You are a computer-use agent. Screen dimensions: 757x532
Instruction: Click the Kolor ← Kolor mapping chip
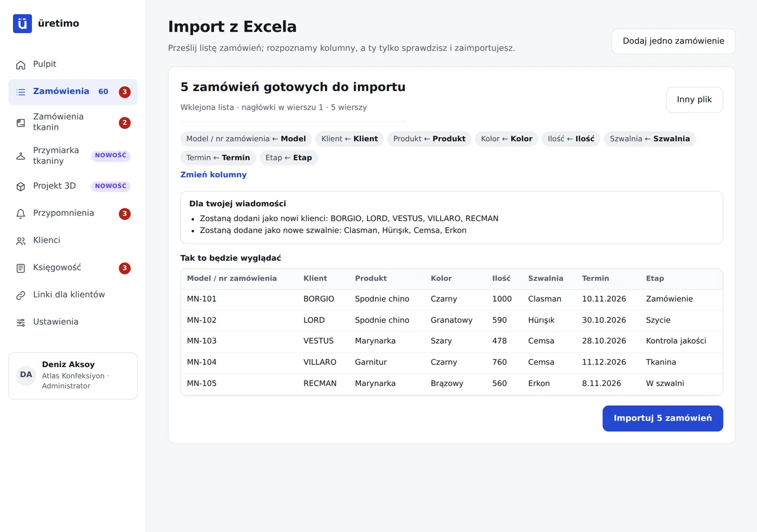click(x=507, y=139)
